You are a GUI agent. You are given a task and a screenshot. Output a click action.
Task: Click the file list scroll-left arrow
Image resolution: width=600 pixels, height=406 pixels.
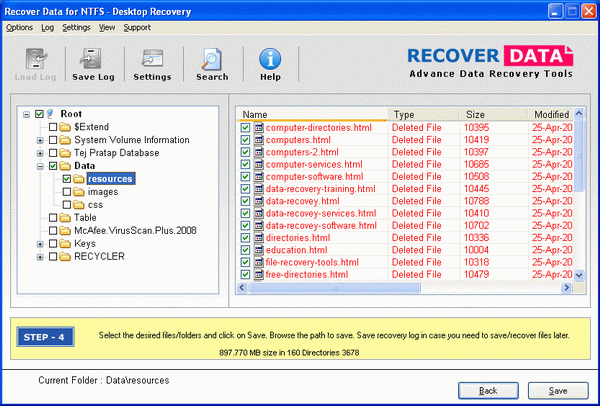coord(242,287)
